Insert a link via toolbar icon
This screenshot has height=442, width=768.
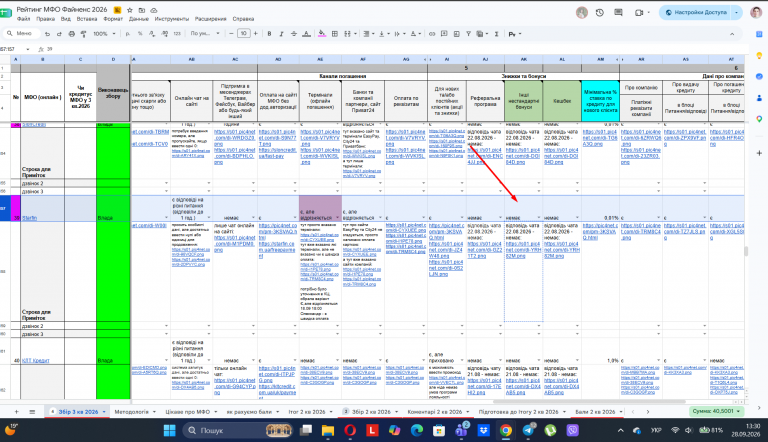tap(432, 34)
